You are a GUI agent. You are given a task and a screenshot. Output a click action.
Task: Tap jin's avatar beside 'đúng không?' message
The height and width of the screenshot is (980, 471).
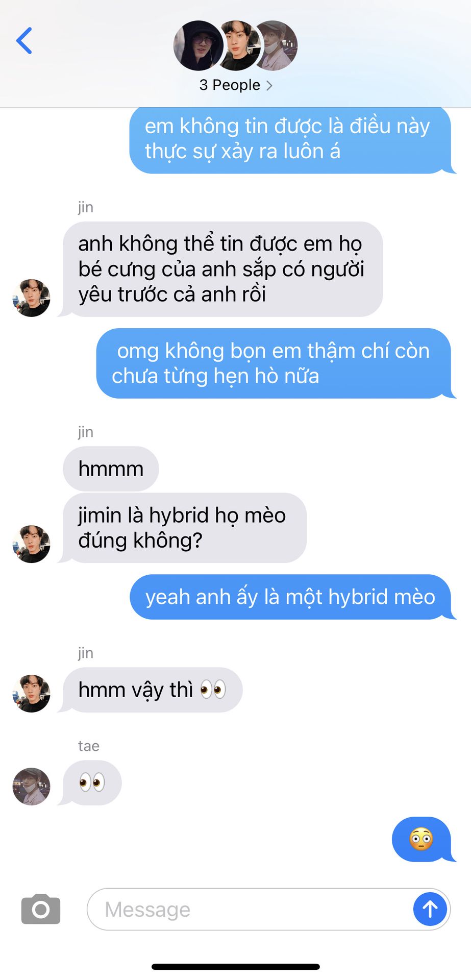point(31,544)
